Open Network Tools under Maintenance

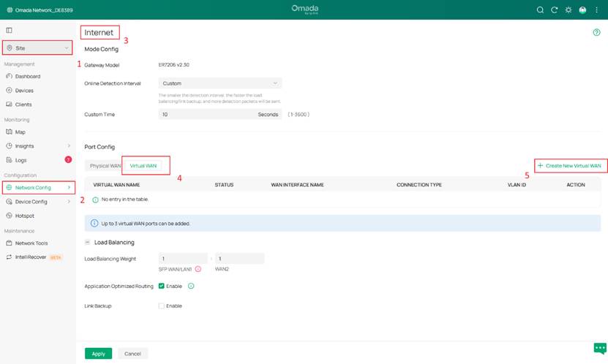click(x=31, y=243)
